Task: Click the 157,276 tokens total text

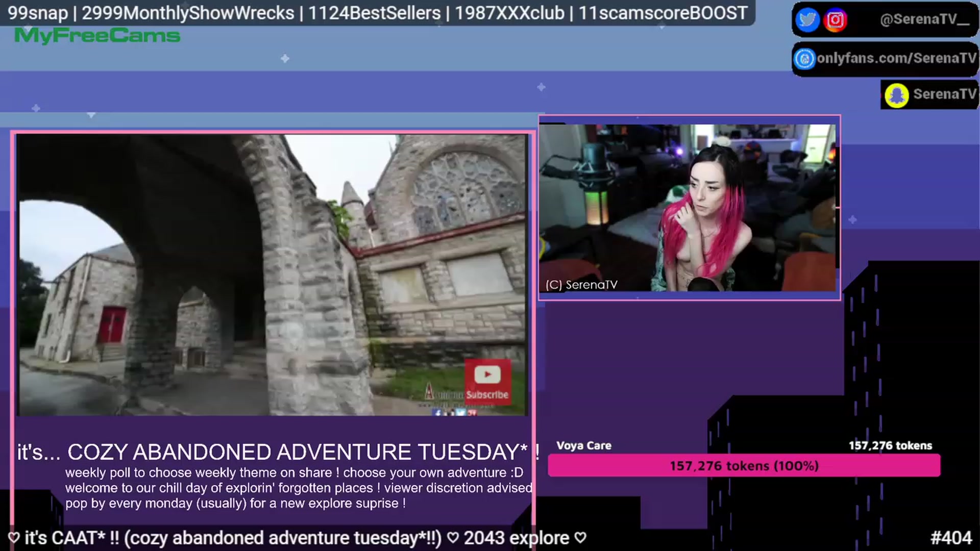Action: [890, 445]
